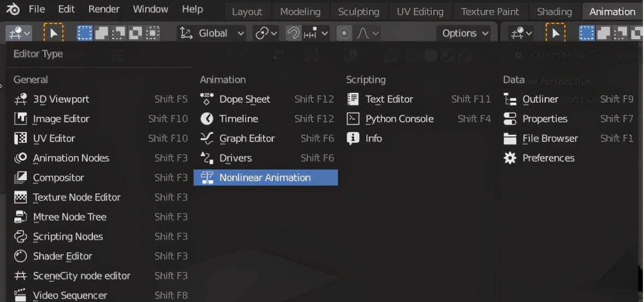
Task: Click the Dope Sheet icon
Action: click(207, 99)
